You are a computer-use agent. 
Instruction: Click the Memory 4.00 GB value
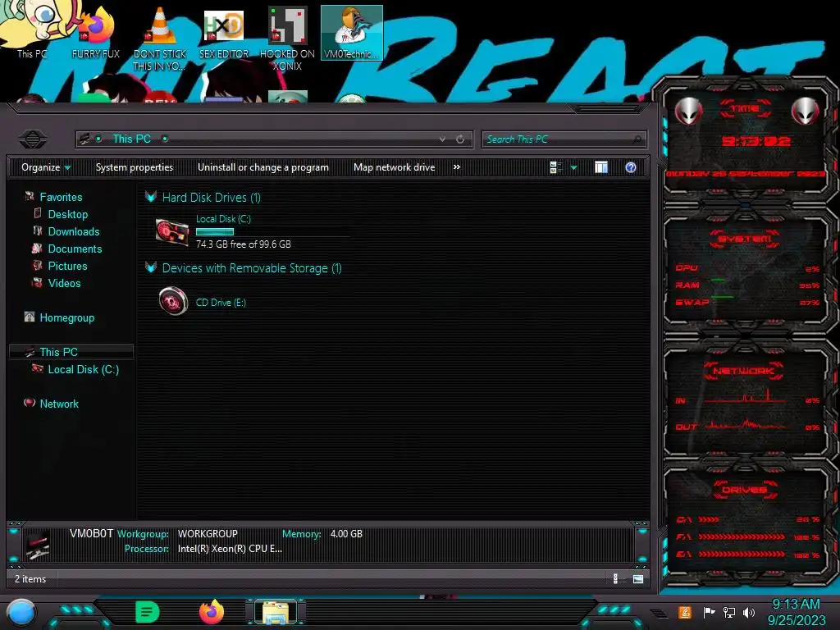point(346,534)
